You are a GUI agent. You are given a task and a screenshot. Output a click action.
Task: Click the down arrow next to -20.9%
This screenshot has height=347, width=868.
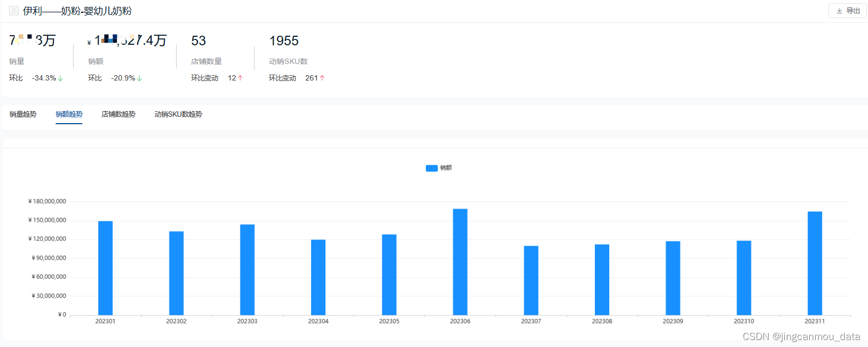139,78
